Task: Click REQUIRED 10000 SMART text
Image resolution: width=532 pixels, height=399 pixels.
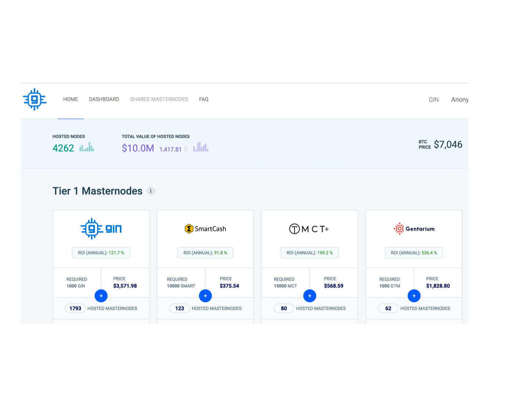Action: pos(181,283)
